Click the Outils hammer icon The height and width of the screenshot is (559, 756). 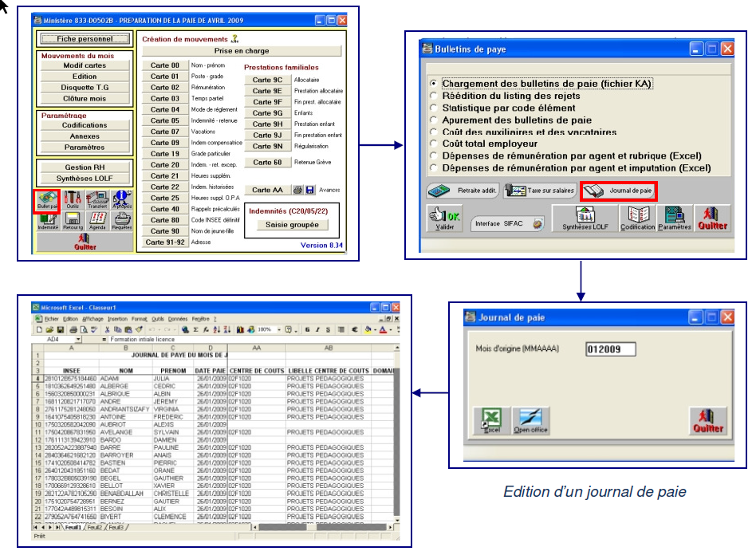73,200
